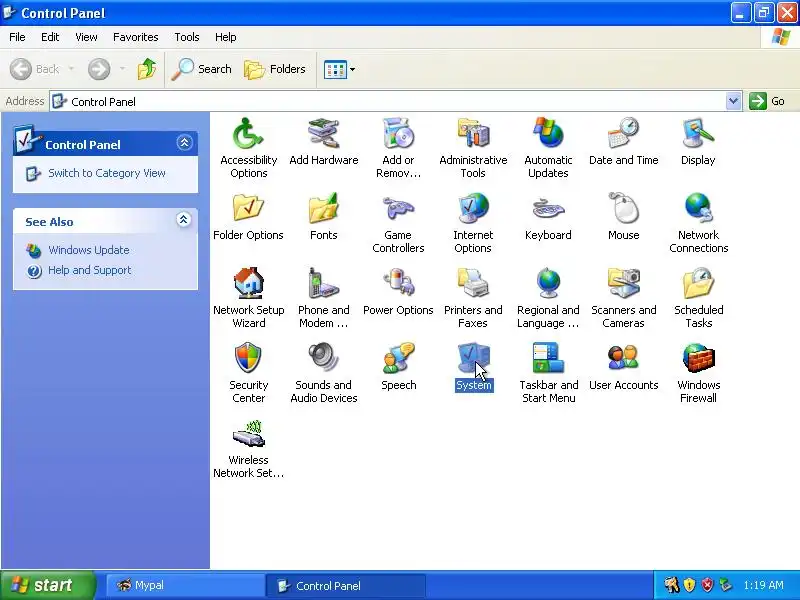Open the Back button history arrow

click(71, 69)
